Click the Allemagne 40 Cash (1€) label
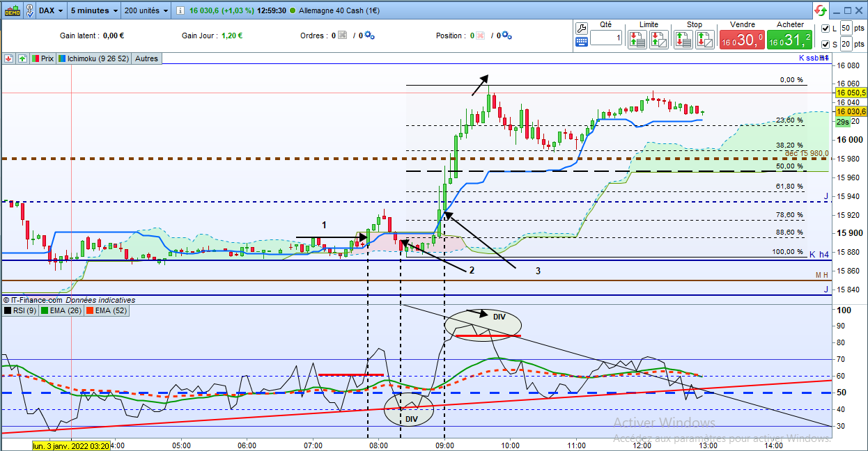The image size is (868, 451). 339,11
